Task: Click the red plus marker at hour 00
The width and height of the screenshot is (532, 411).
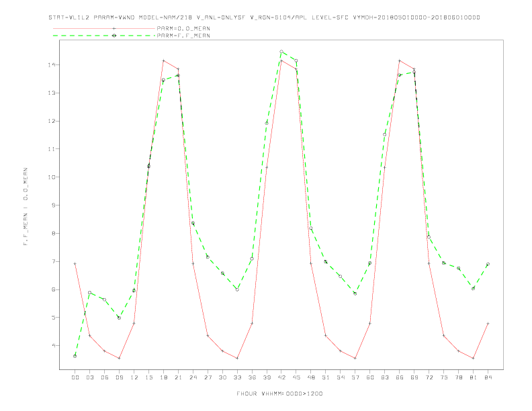Action: click(75, 263)
